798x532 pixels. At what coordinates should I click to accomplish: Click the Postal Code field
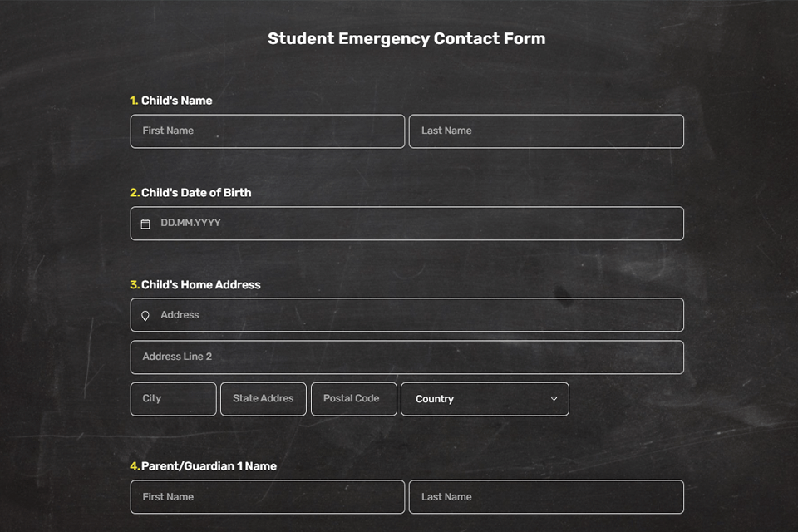tap(353, 399)
